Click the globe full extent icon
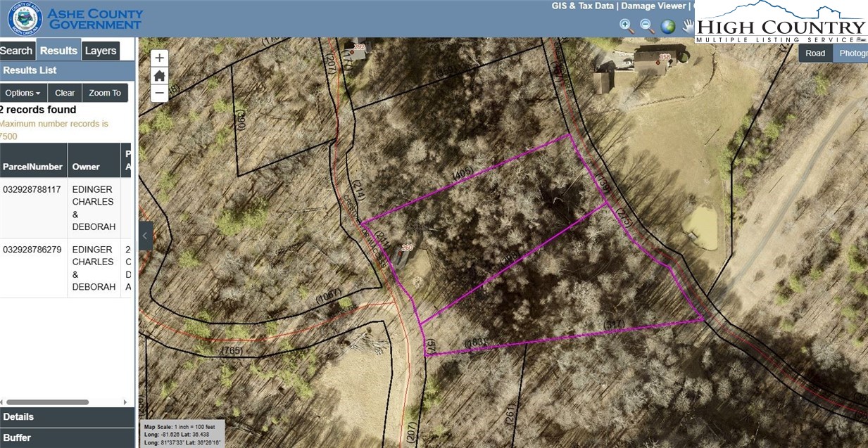 (668, 27)
